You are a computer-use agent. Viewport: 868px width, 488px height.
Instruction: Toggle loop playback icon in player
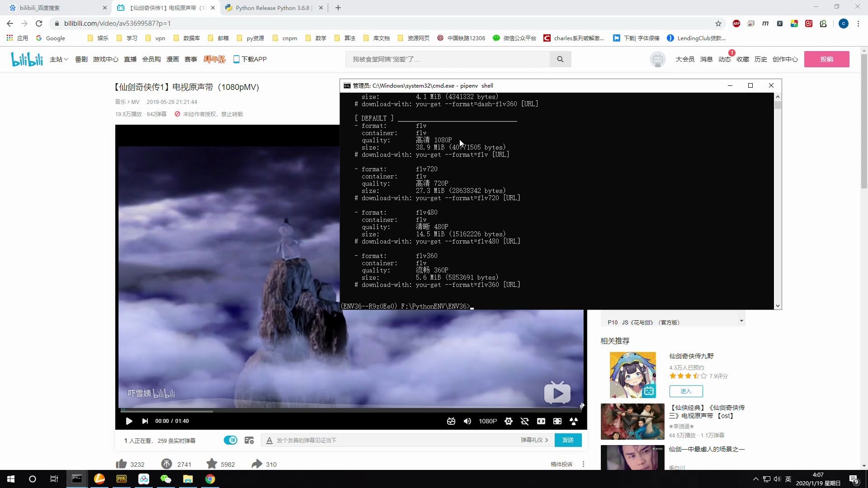tap(525, 421)
